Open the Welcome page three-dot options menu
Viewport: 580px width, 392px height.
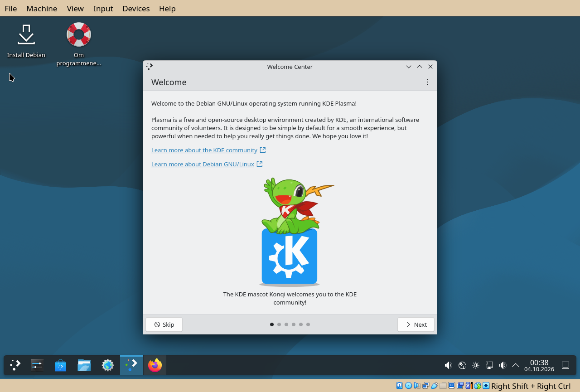(427, 82)
